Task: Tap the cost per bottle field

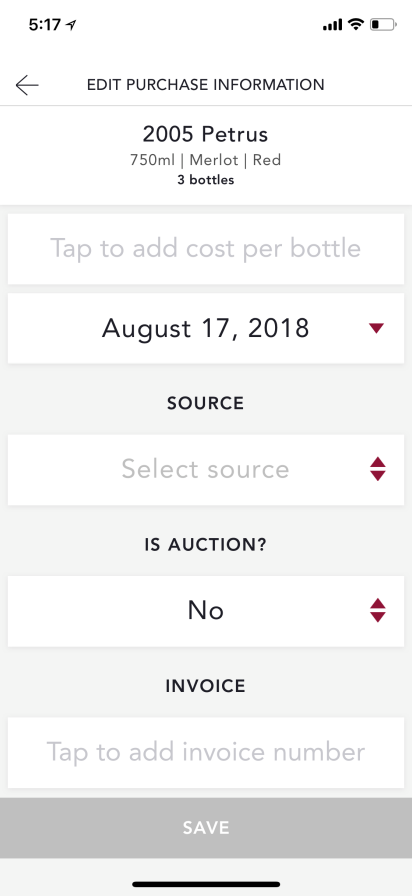Action: (x=206, y=249)
